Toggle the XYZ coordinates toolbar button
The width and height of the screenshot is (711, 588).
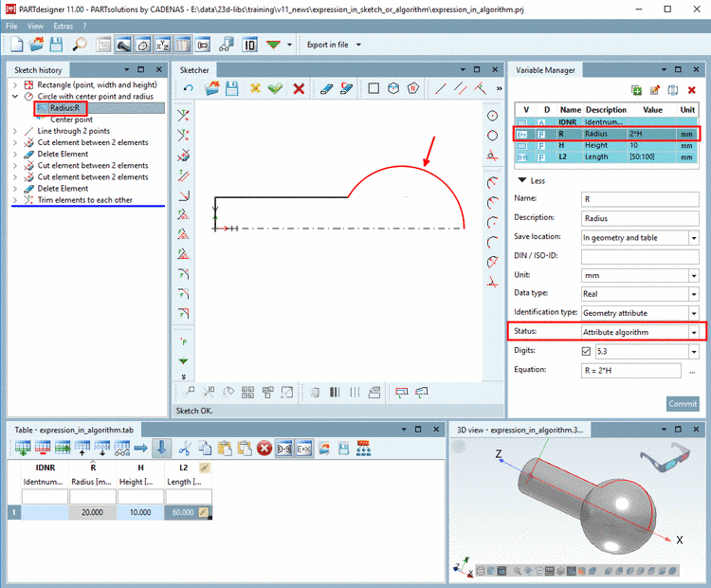[x=163, y=45]
